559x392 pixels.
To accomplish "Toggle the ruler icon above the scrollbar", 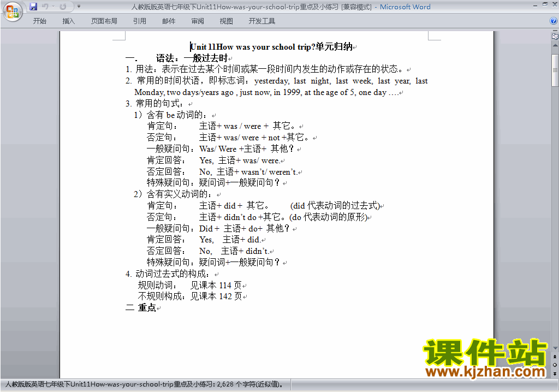I will [x=555, y=36].
